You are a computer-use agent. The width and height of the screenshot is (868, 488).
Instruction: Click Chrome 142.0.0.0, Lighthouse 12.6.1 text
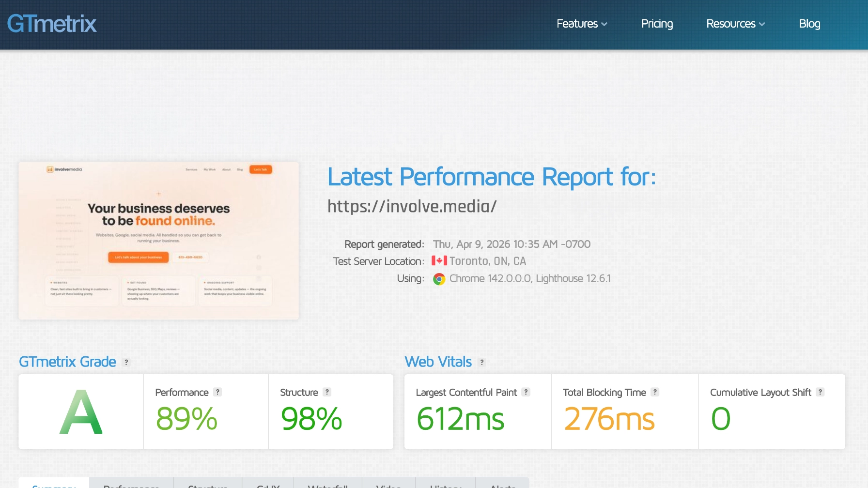(530, 278)
